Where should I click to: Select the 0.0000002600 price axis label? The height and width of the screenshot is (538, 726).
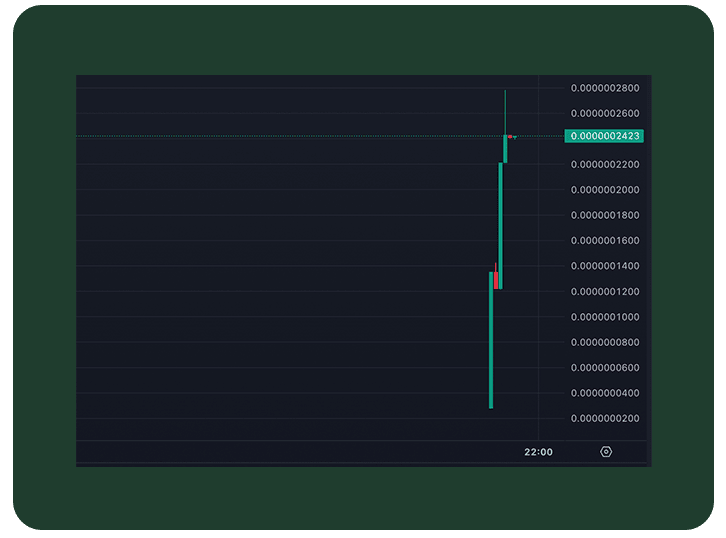605,113
